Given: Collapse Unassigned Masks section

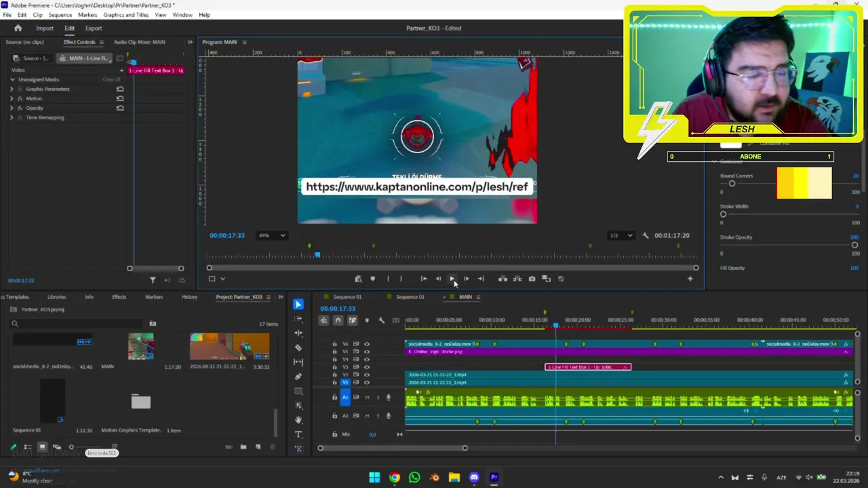Looking at the screenshot, I should tap(12, 79).
